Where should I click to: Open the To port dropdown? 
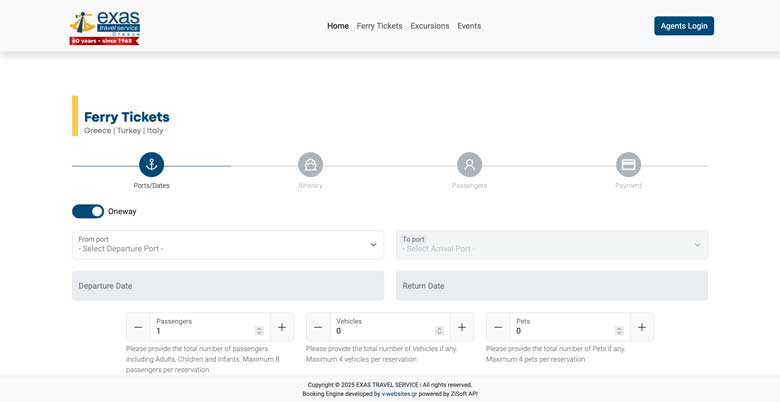(x=552, y=245)
